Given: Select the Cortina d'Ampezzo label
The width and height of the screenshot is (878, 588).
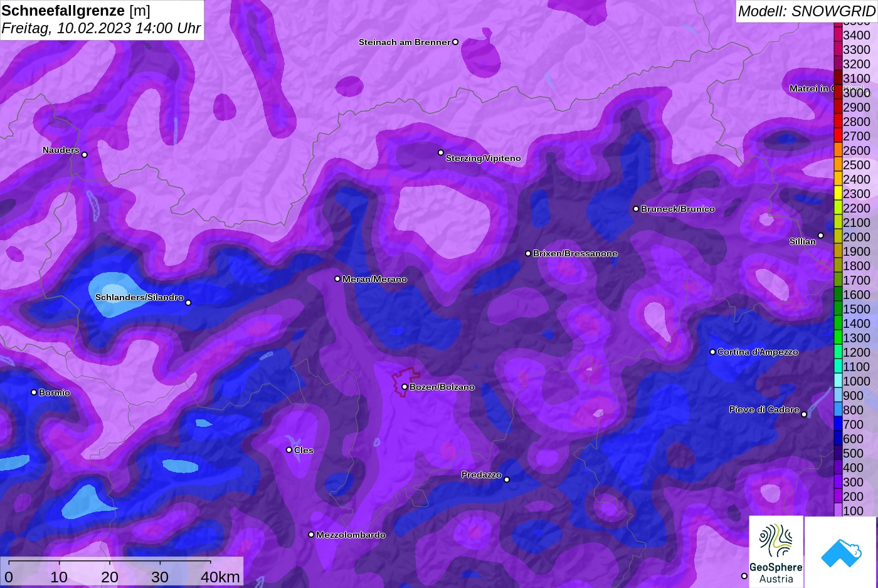Looking at the screenshot, I should (758, 352).
